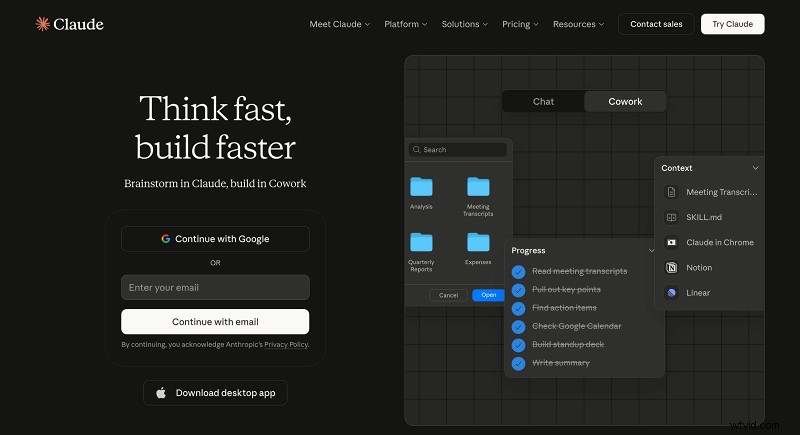This screenshot has height=435, width=800.
Task: Collapse the Context panel chevron
Action: 755,168
